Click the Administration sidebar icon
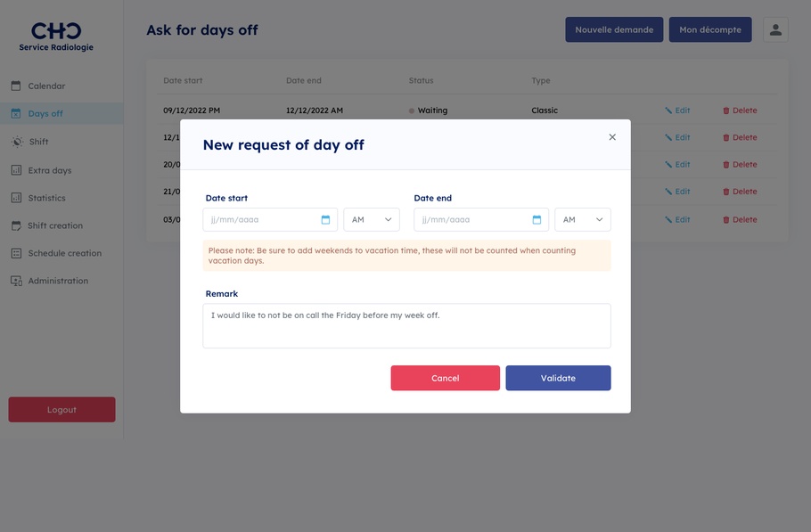 (16, 281)
